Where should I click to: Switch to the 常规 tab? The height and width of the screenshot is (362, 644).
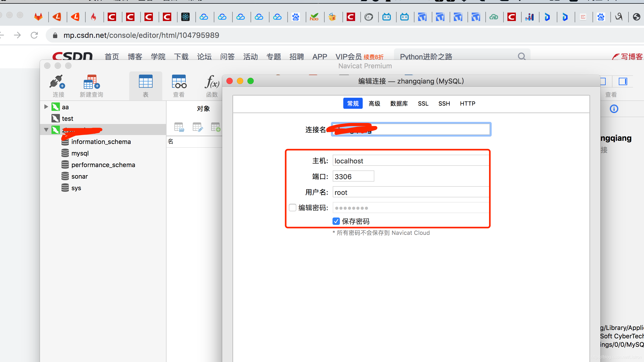[x=353, y=104]
